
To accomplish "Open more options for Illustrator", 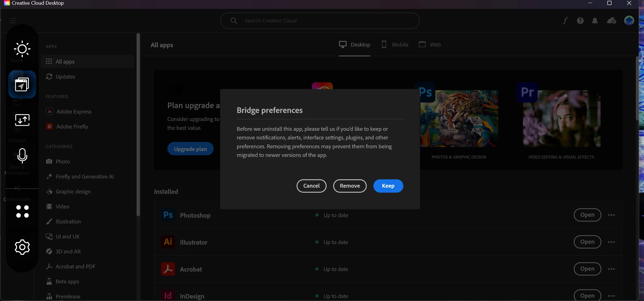I will [611, 242].
